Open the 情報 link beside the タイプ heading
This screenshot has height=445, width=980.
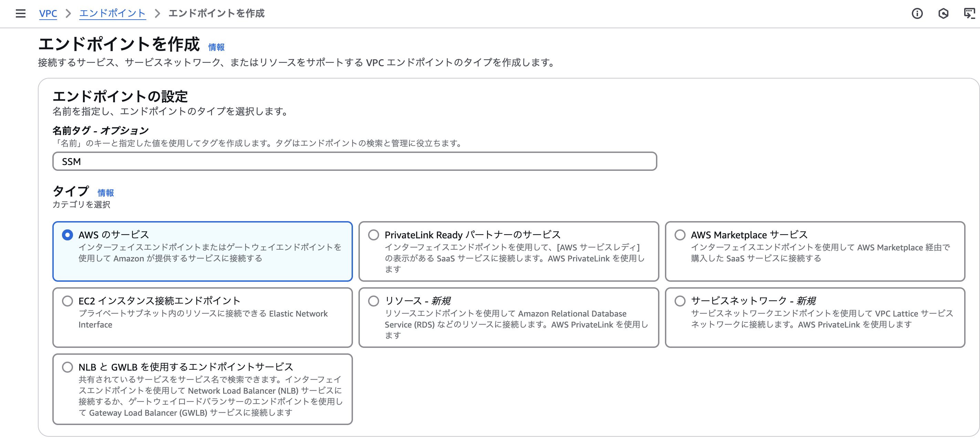point(106,193)
